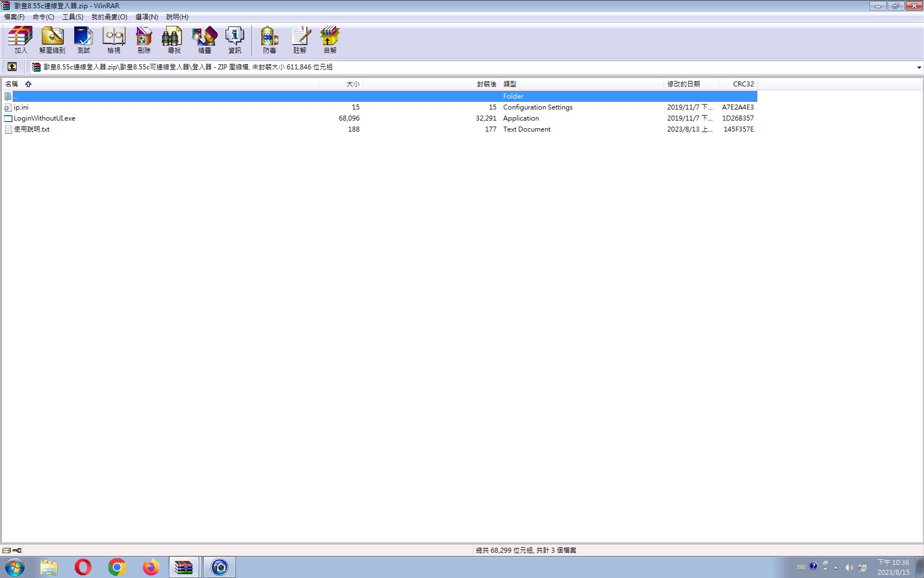Viewport: 924px width, 578px height.
Task: Click the 自解 (SFX) toolbar icon
Action: pyautogui.click(x=330, y=40)
